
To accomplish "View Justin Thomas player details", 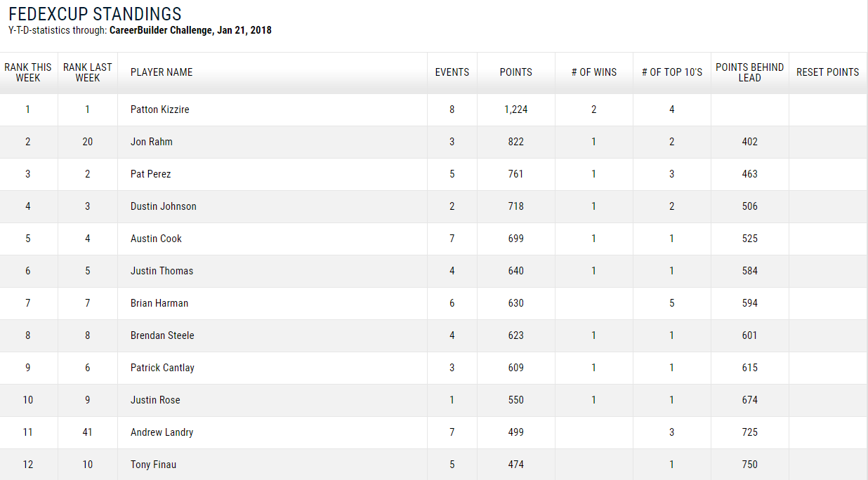I will [162, 271].
